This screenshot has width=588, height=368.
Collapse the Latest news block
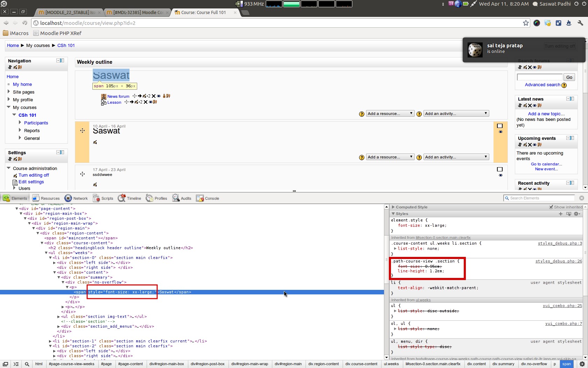(x=568, y=98)
